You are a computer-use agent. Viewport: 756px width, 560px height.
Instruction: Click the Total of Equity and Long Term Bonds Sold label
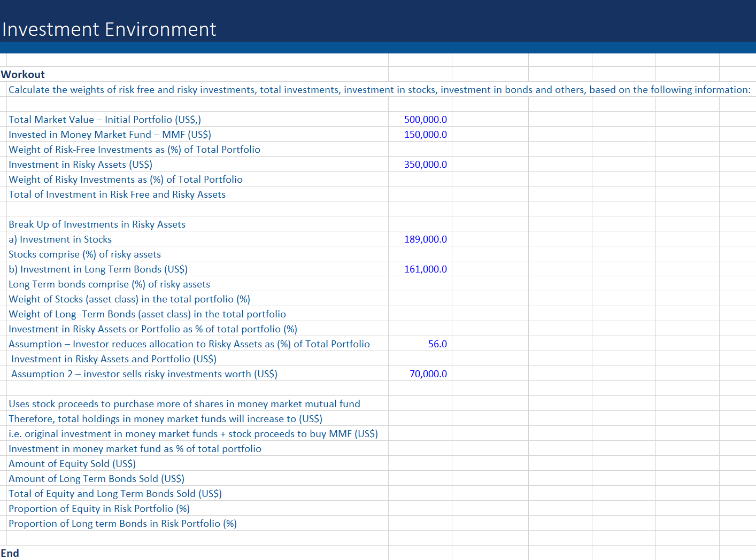coord(115,494)
